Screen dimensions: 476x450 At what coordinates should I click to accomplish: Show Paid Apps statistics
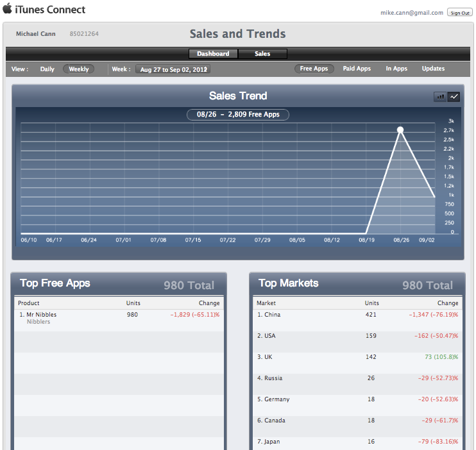357,69
